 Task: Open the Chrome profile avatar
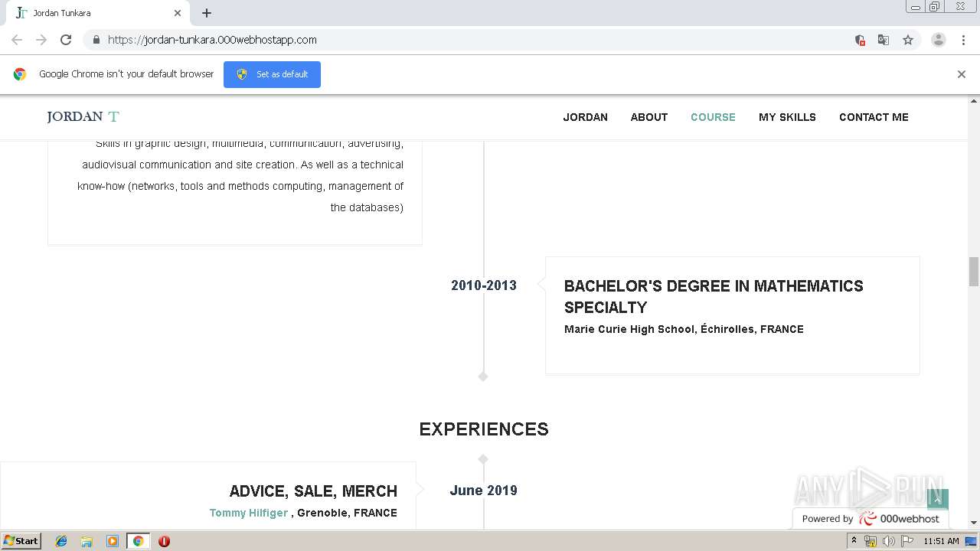(x=939, y=40)
